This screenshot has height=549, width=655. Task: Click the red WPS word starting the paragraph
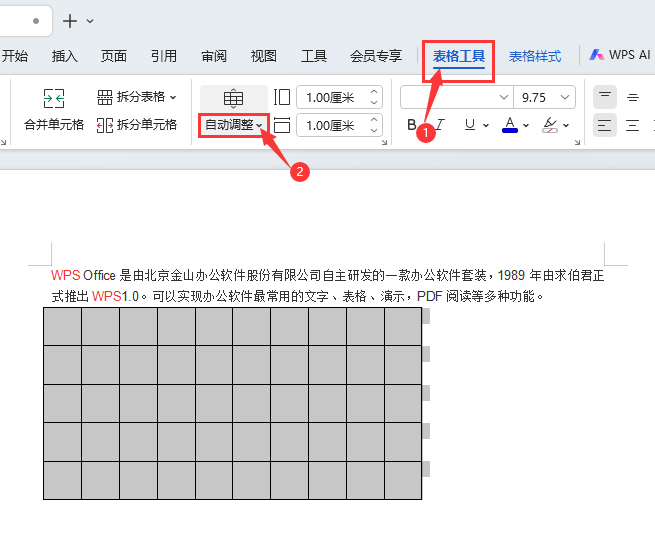click(66, 275)
